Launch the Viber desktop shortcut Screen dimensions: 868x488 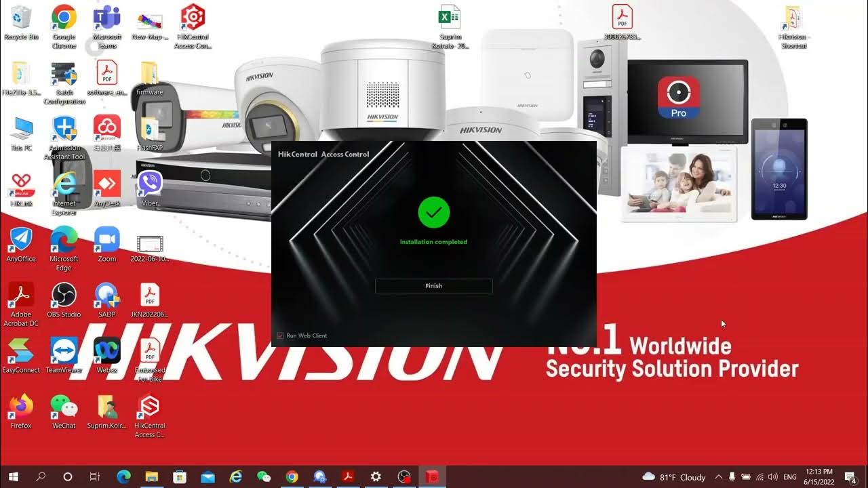click(150, 189)
